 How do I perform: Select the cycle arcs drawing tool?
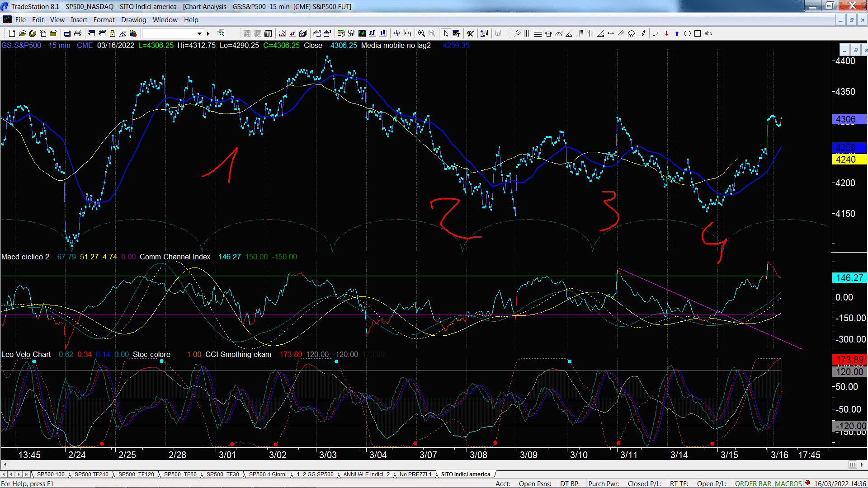(632, 33)
